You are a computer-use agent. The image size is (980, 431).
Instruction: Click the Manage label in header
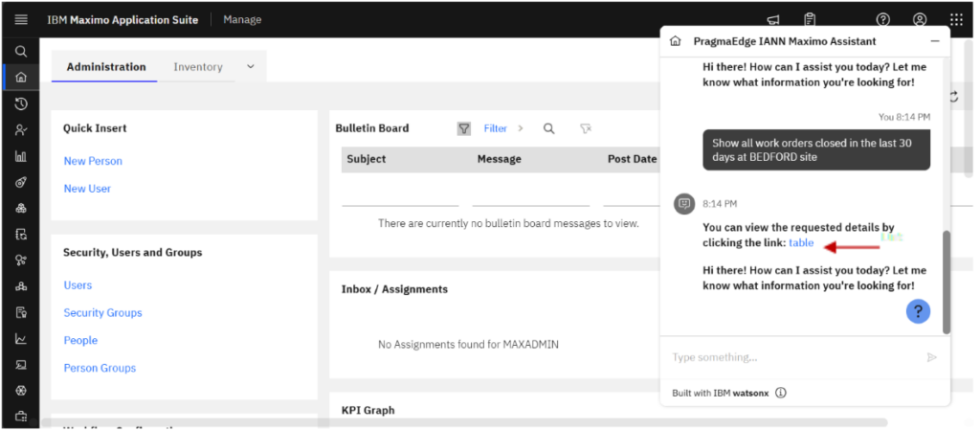(242, 19)
